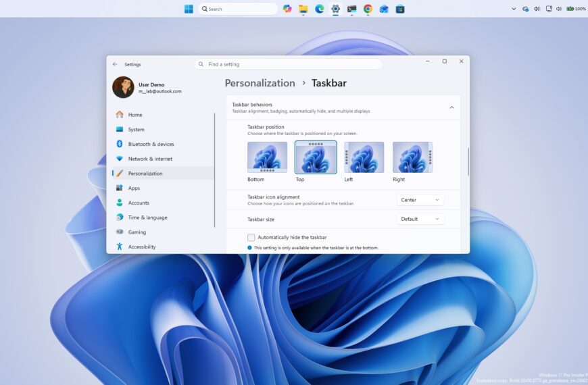588x385 pixels.
Task: Click the Personalization paintbrush icon
Action: click(x=120, y=173)
